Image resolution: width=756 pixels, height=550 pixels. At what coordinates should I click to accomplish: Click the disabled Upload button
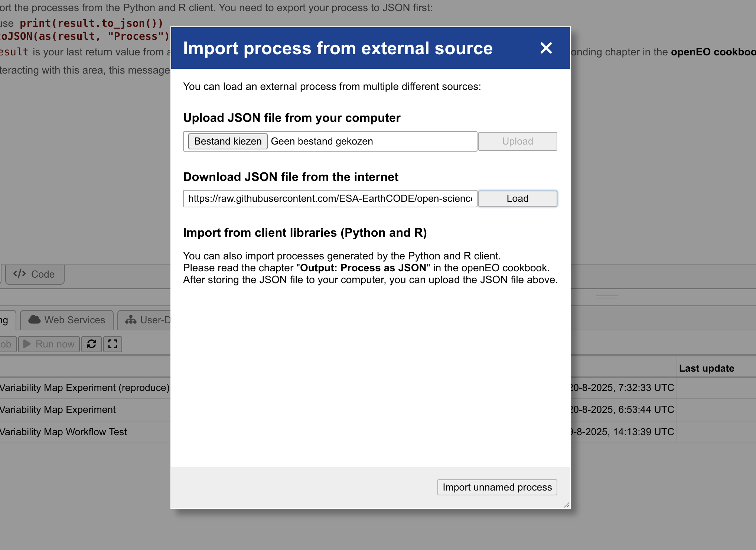(x=517, y=141)
